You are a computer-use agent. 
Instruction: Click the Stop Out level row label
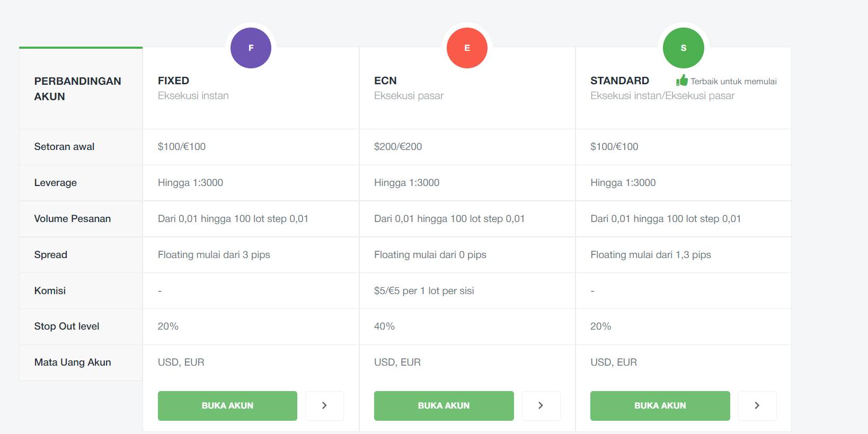(67, 326)
